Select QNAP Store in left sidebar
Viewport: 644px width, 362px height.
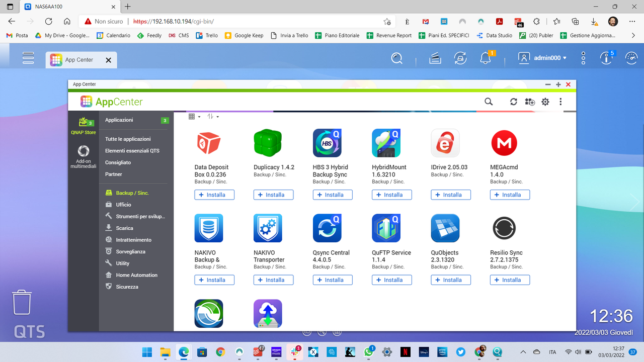(x=84, y=126)
